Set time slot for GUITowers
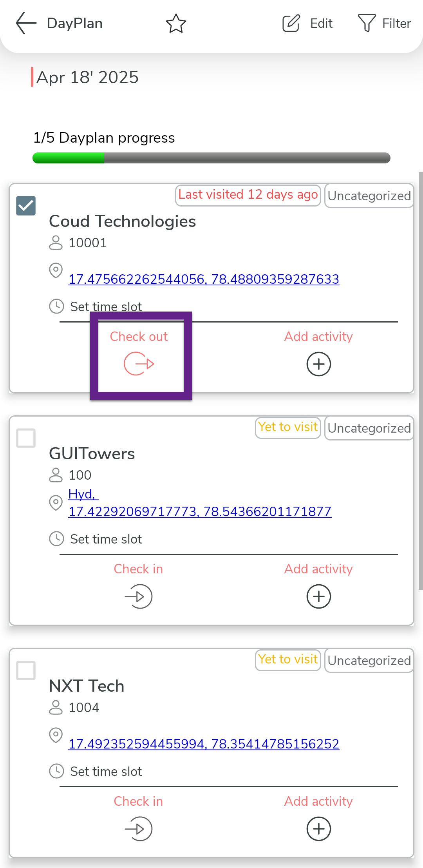This screenshot has width=423, height=868. coord(106,539)
